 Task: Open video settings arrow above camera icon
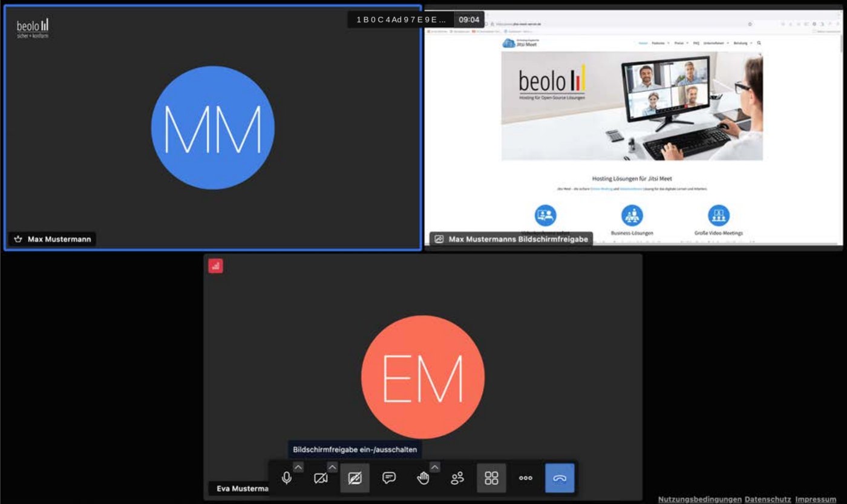click(x=332, y=467)
